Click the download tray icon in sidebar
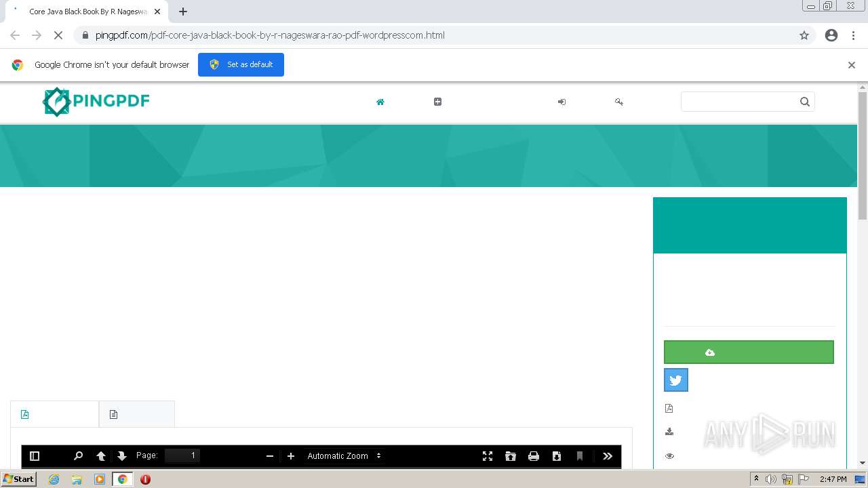This screenshot has height=488, width=868. [669, 432]
